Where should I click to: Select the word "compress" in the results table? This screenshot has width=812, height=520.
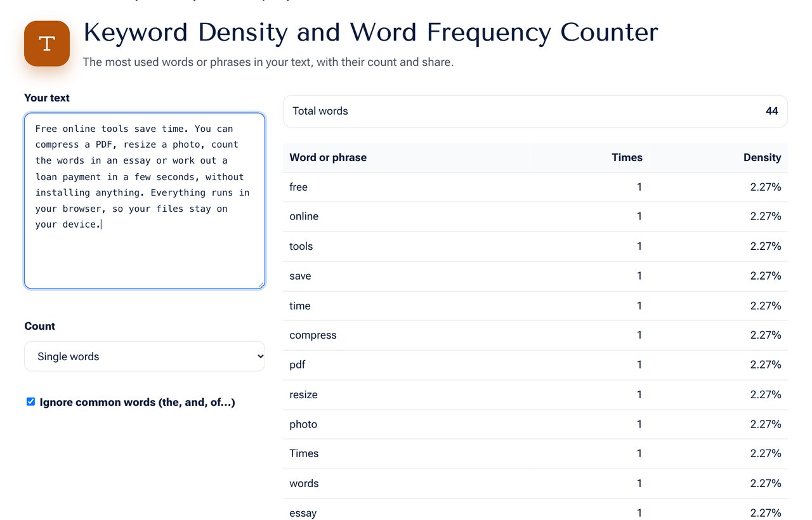tap(313, 335)
